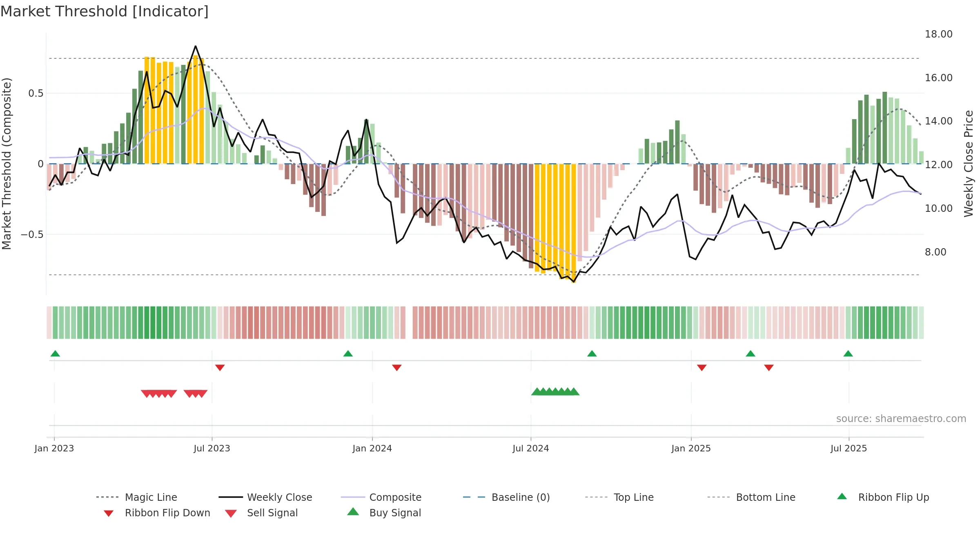Toggle the Composite legend entry
This screenshot has width=980, height=551.
381,497
